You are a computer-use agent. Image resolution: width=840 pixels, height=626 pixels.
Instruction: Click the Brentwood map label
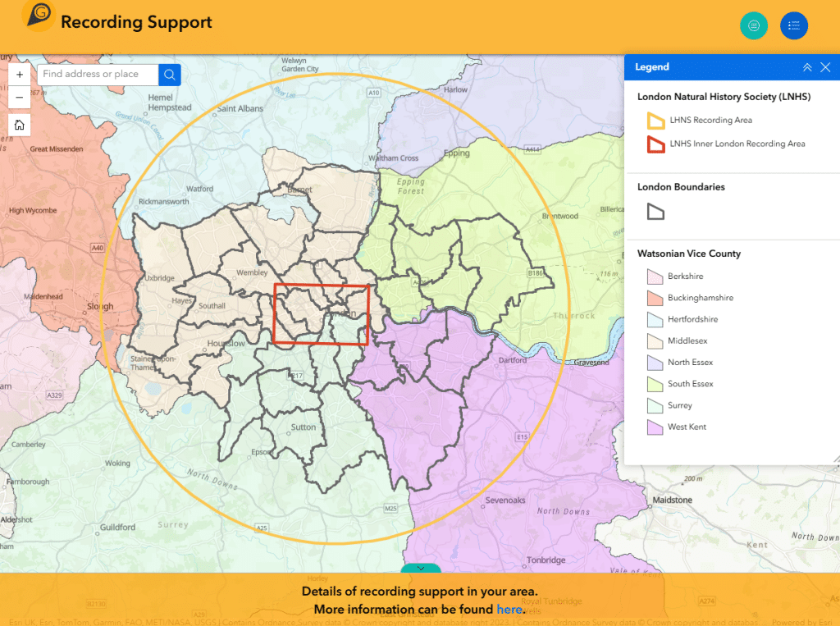[x=559, y=216]
